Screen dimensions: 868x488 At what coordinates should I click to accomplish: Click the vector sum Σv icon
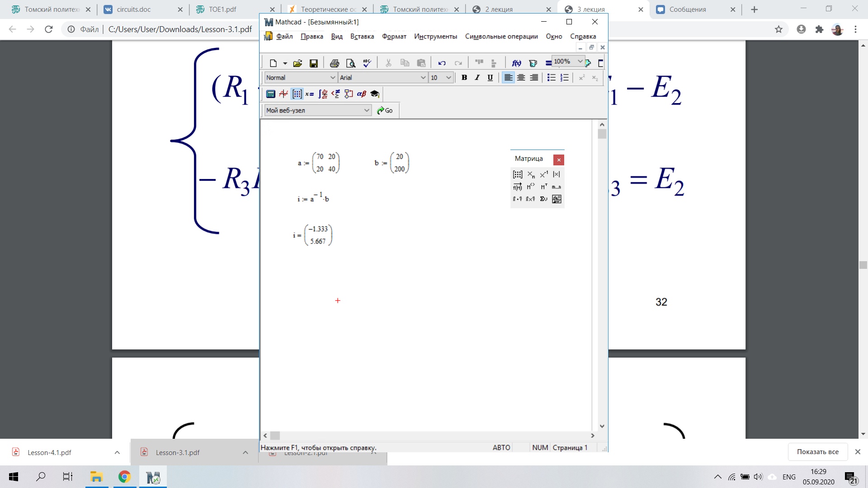click(544, 199)
